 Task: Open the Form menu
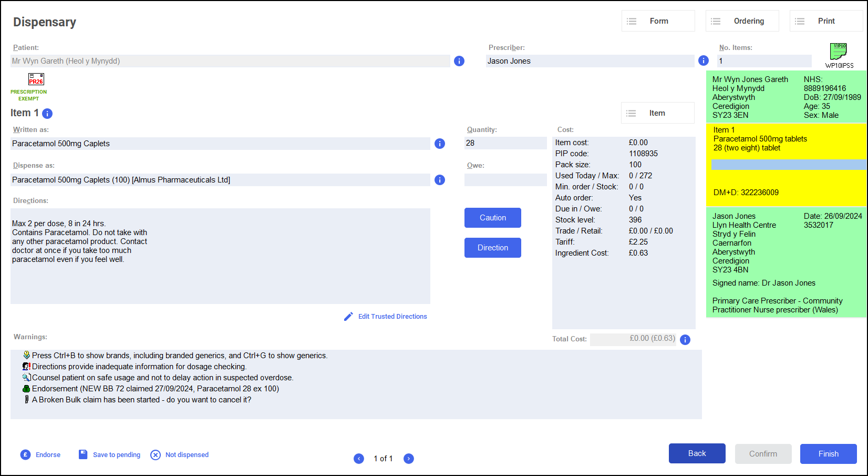658,21
